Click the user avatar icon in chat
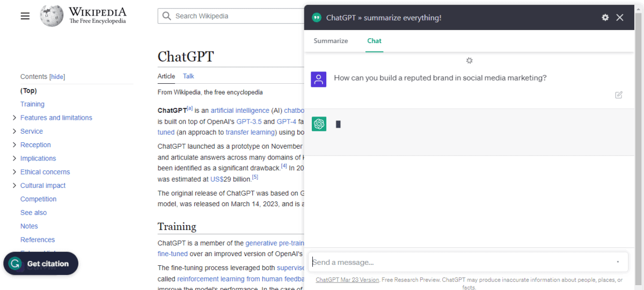Image resolution: width=644 pixels, height=290 pixels. (x=319, y=79)
